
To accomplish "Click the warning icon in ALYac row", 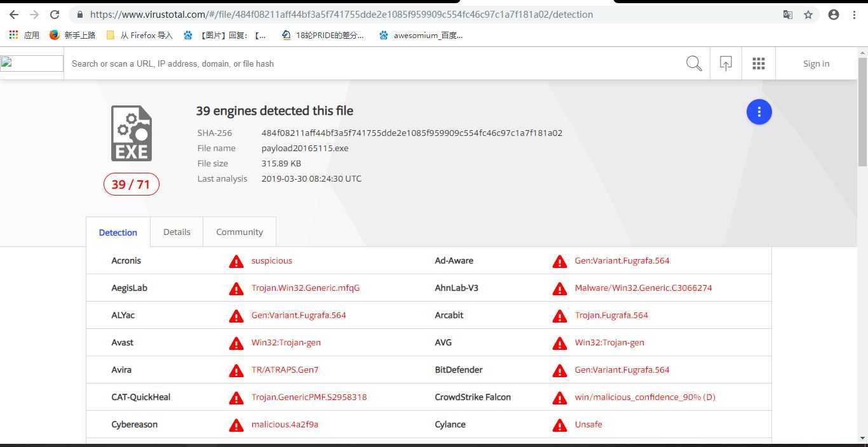I will pyautogui.click(x=236, y=316).
